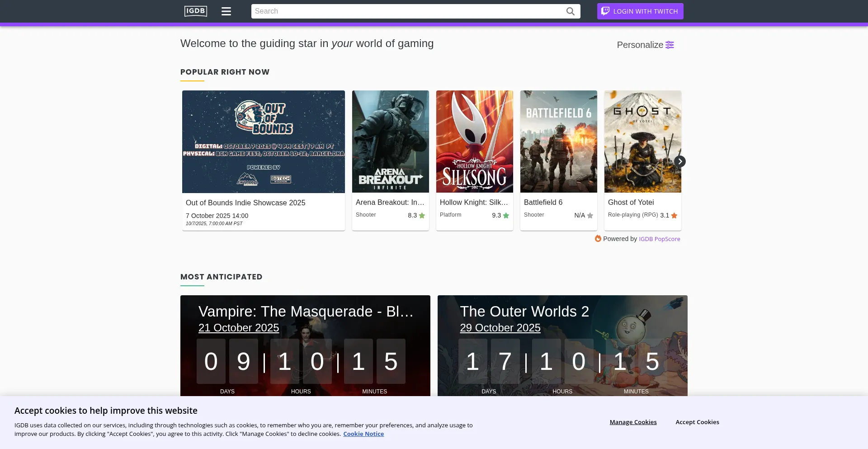Click Ghost of Yotei orange star
This screenshot has height=449, width=868.
click(x=674, y=216)
